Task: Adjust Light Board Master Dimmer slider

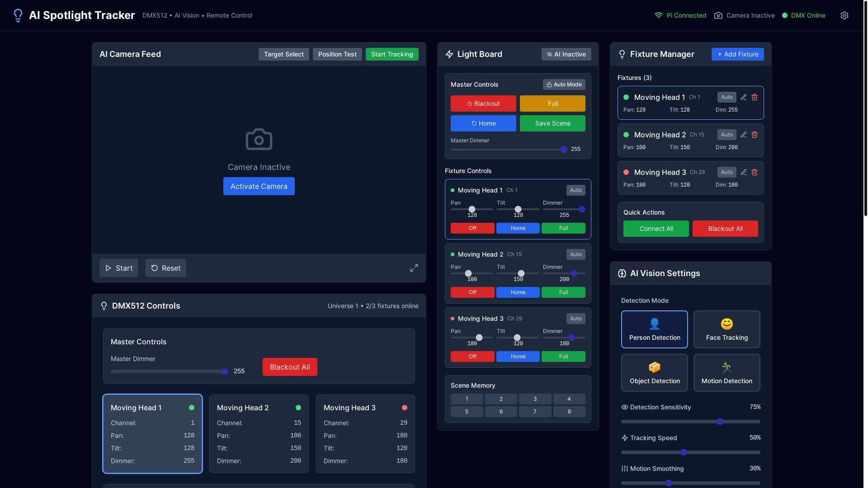Action: pyautogui.click(x=509, y=150)
